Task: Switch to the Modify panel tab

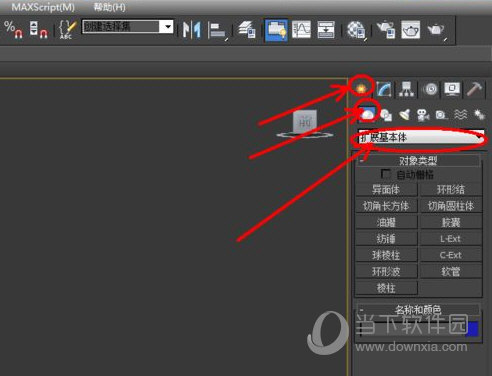Action: [x=384, y=89]
